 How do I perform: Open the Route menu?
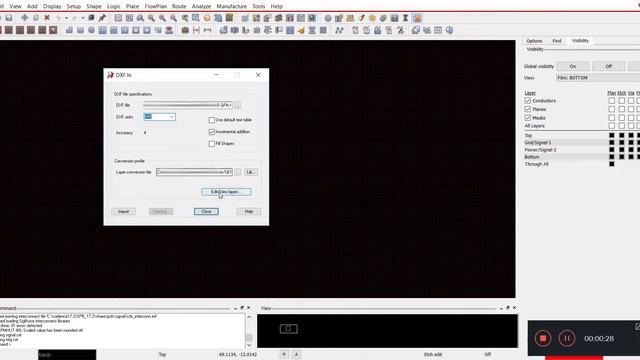point(179,6)
